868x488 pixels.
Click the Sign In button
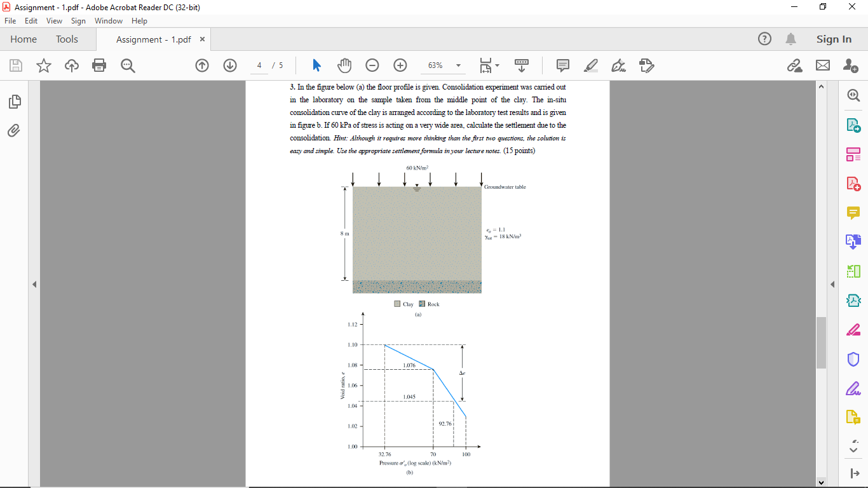tap(834, 39)
